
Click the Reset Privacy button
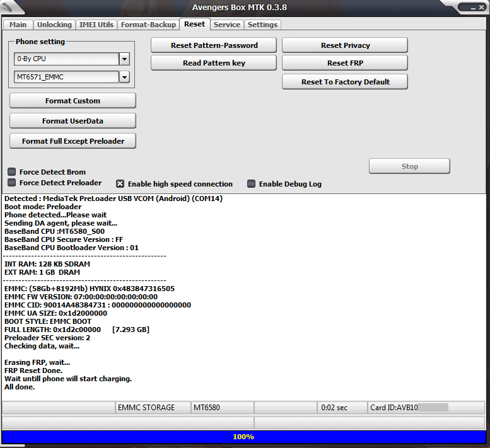345,45
